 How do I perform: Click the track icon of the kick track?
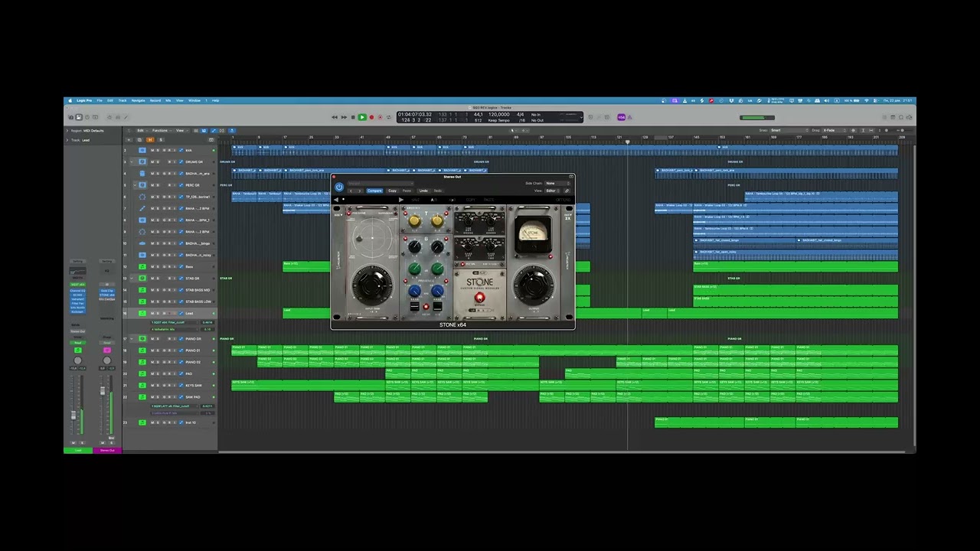pos(142,150)
